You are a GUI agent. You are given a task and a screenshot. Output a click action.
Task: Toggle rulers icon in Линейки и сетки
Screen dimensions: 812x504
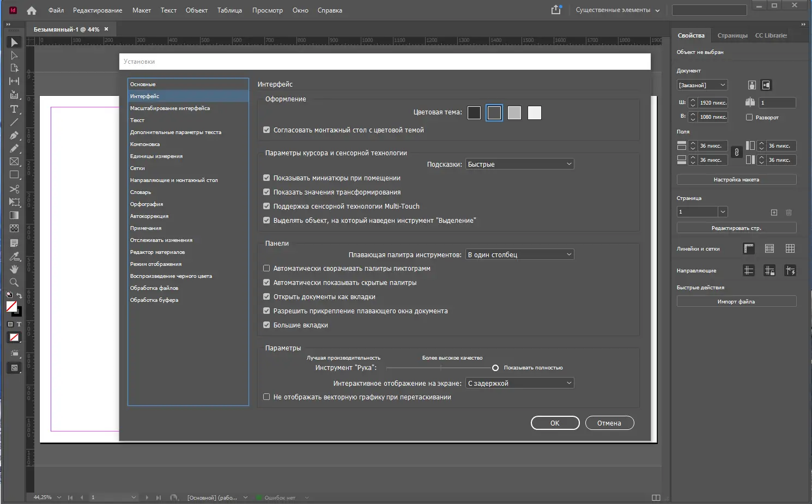coord(749,248)
